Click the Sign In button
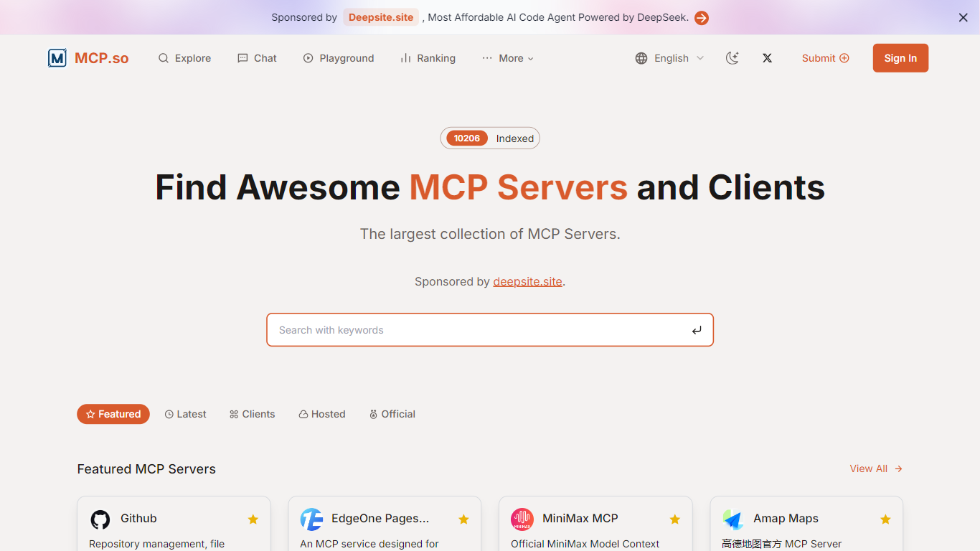This screenshot has height=551, width=980. coord(900,58)
